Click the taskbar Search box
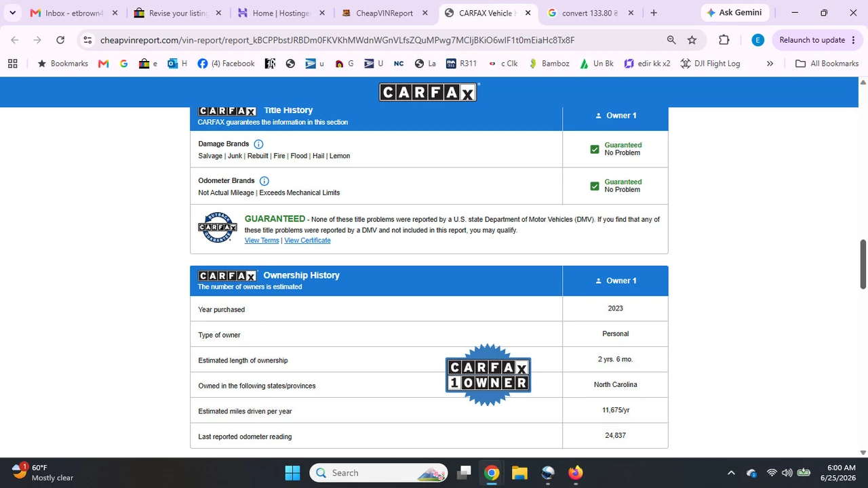Image resolution: width=868 pixels, height=488 pixels. (x=378, y=472)
